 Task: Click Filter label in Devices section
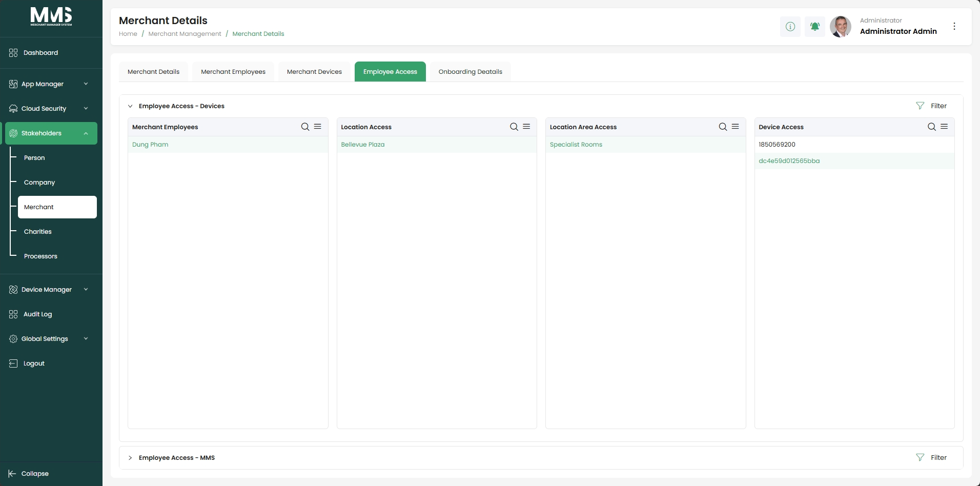(x=939, y=106)
